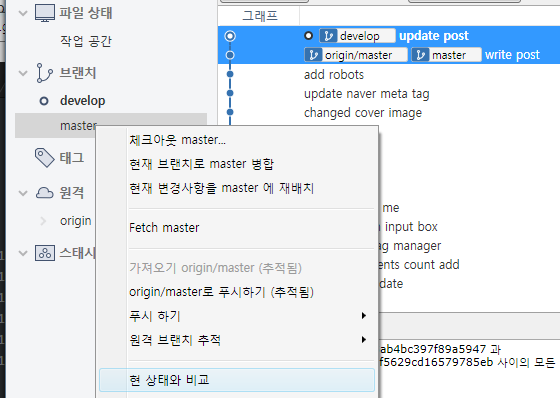
Task: Click the develop branch label in graph
Action: pyautogui.click(x=358, y=36)
